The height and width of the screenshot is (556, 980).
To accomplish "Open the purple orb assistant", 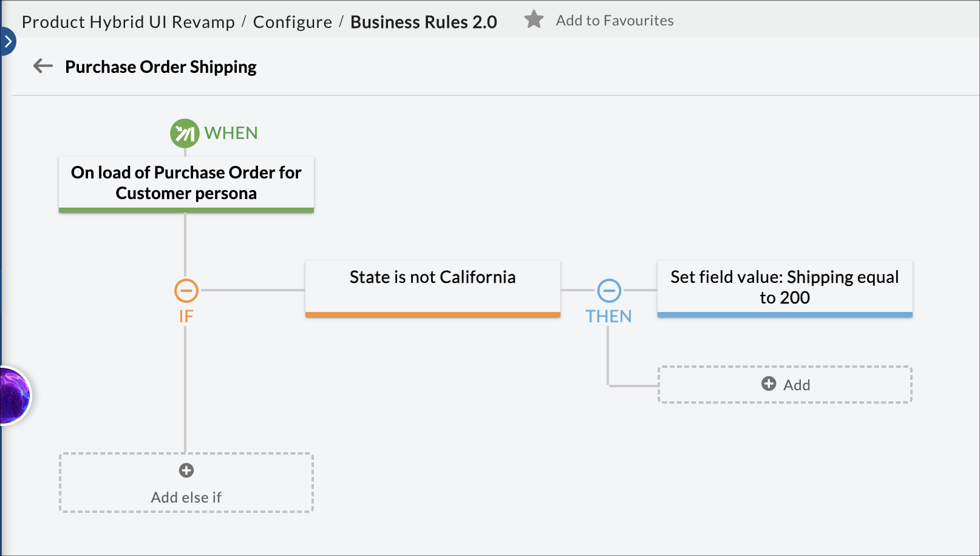I will (x=13, y=396).
